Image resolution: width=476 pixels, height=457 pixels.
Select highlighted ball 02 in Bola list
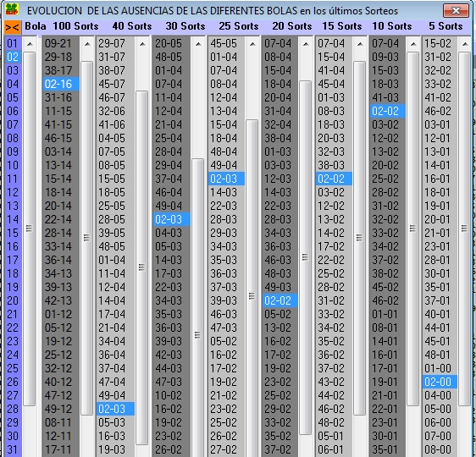tap(13, 57)
